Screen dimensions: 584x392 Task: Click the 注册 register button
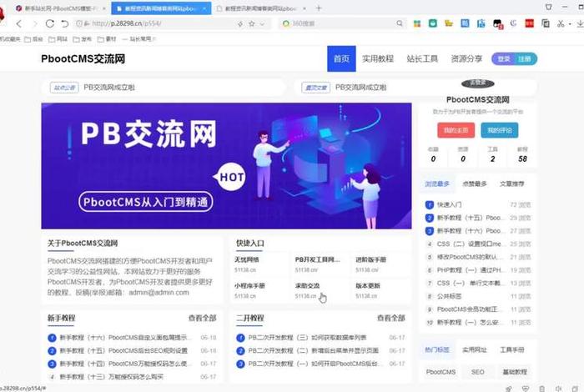(x=525, y=59)
